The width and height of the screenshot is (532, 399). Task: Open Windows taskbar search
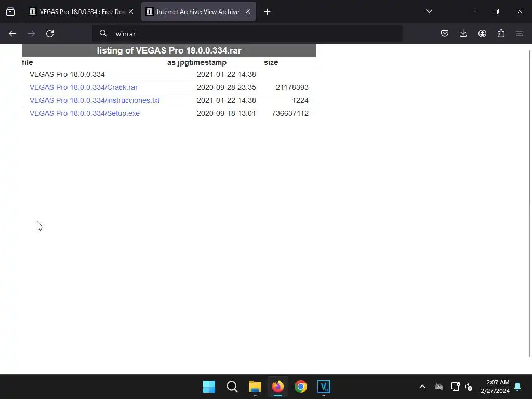[232, 387]
